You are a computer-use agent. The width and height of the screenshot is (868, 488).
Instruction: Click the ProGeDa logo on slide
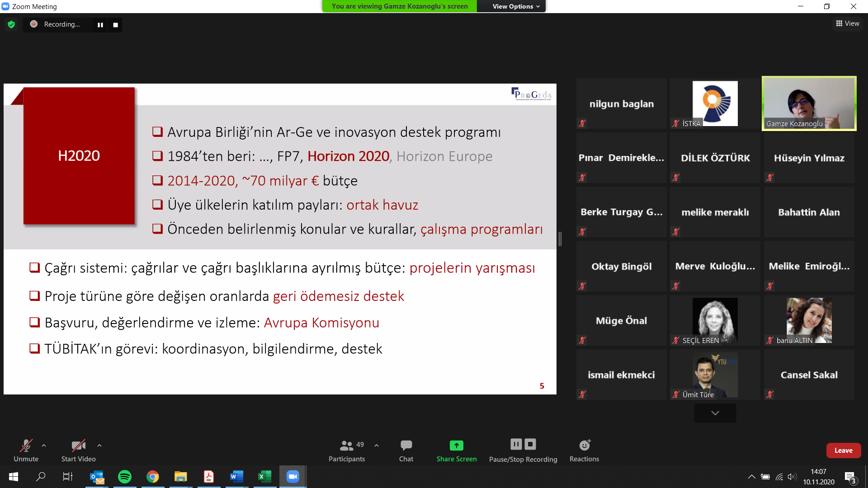pos(531,94)
